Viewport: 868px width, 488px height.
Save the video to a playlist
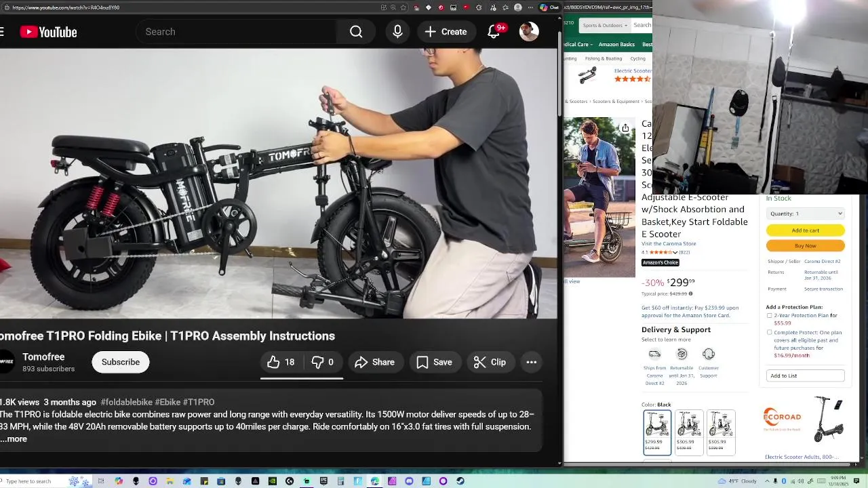435,362
